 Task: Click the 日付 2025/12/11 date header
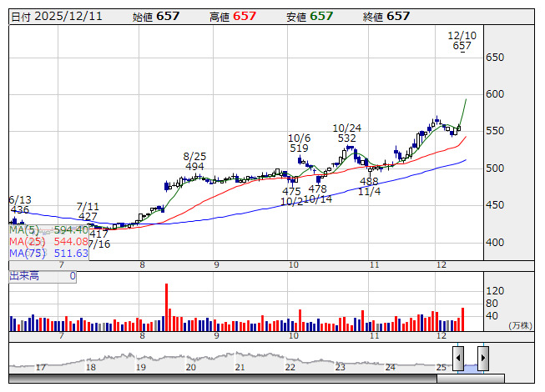tap(57, 17)
